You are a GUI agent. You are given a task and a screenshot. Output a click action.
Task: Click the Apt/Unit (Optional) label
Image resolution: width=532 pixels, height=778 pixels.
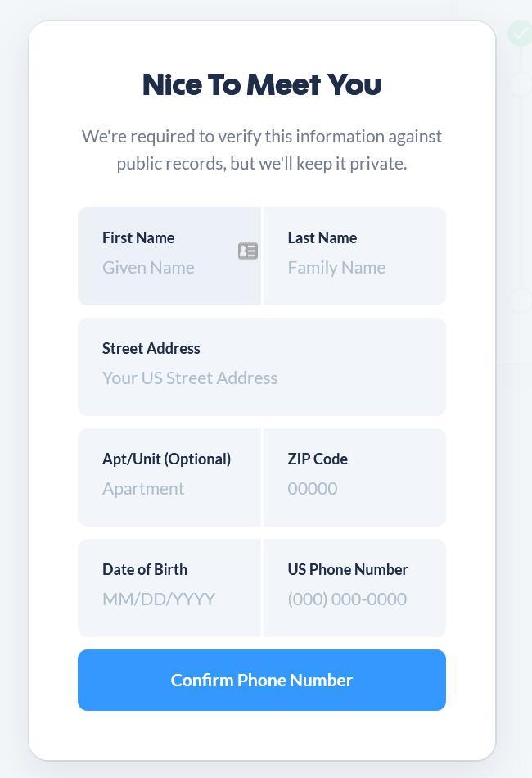coord(167,459)
